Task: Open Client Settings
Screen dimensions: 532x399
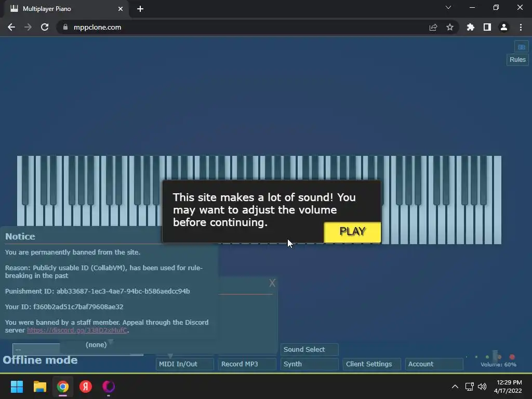Action: coord(371,364)
